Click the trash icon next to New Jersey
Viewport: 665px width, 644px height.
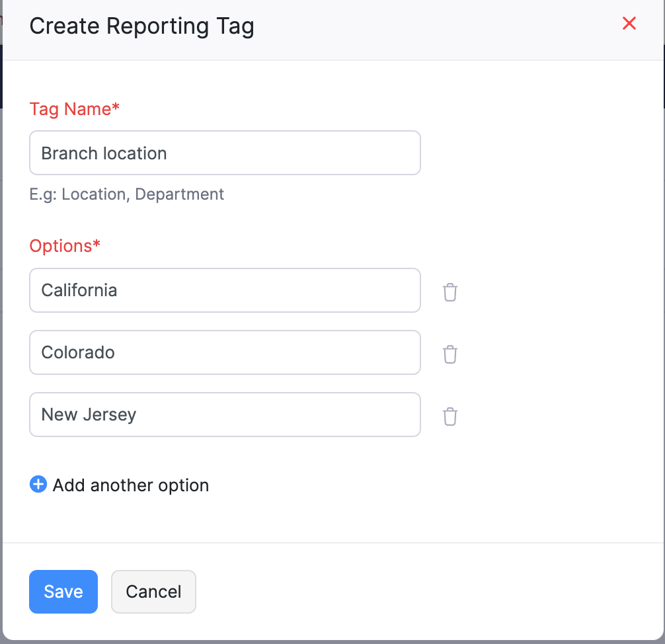[x=450, y=417]
